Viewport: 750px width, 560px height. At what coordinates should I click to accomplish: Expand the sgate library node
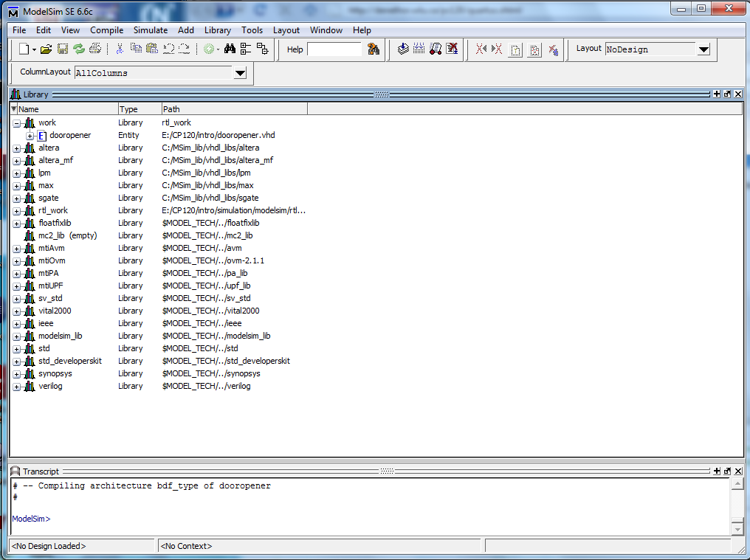[17, 198]
